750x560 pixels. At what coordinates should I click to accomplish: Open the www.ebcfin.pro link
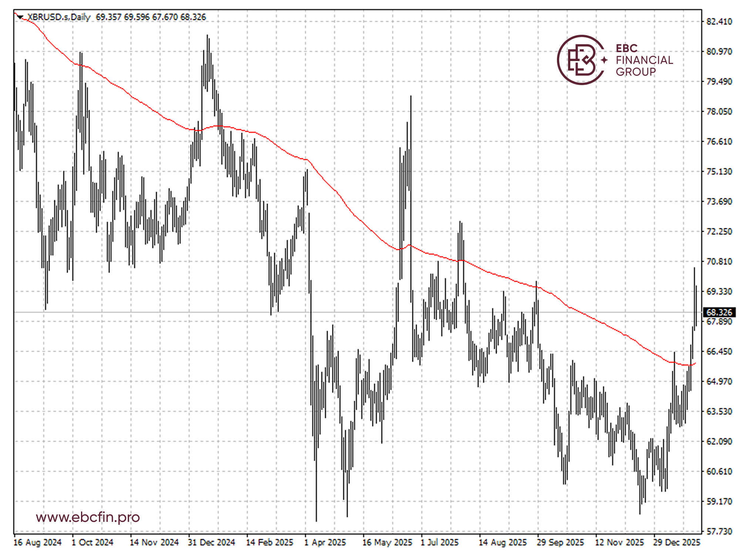[88, 517]
